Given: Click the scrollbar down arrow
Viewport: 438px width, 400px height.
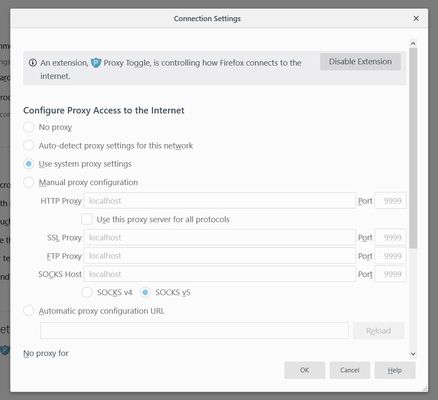Looking at the screenshot, I should [x=413, y=354].
